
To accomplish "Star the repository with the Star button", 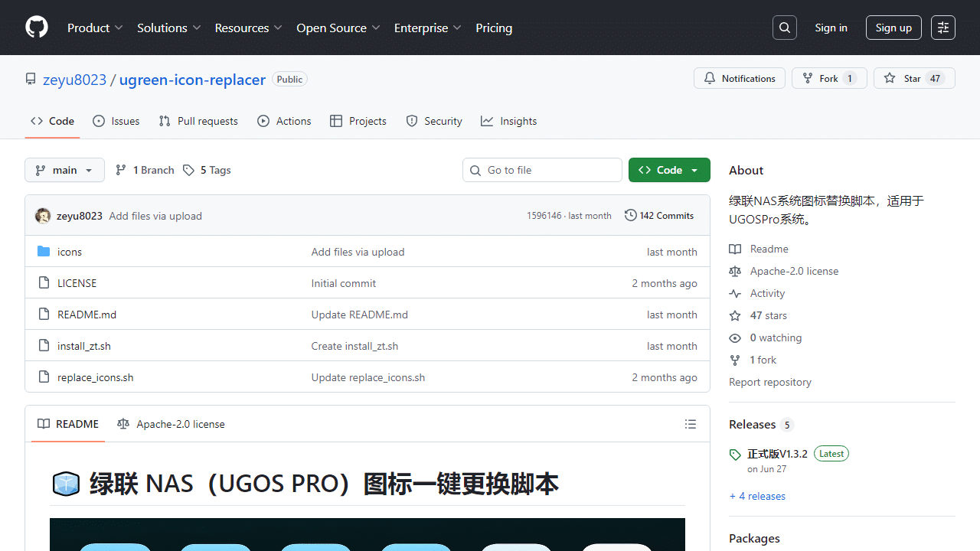I will point(914,78).
